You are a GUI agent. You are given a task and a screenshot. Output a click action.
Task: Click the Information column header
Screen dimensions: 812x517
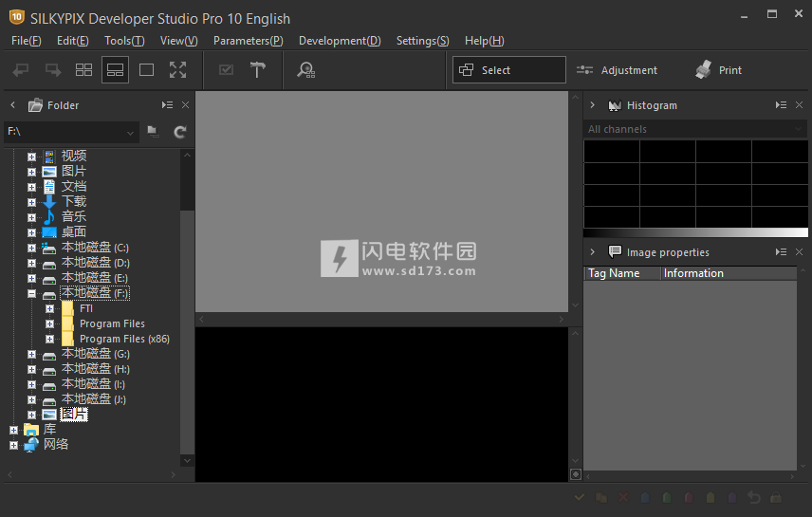click(729, 273)
